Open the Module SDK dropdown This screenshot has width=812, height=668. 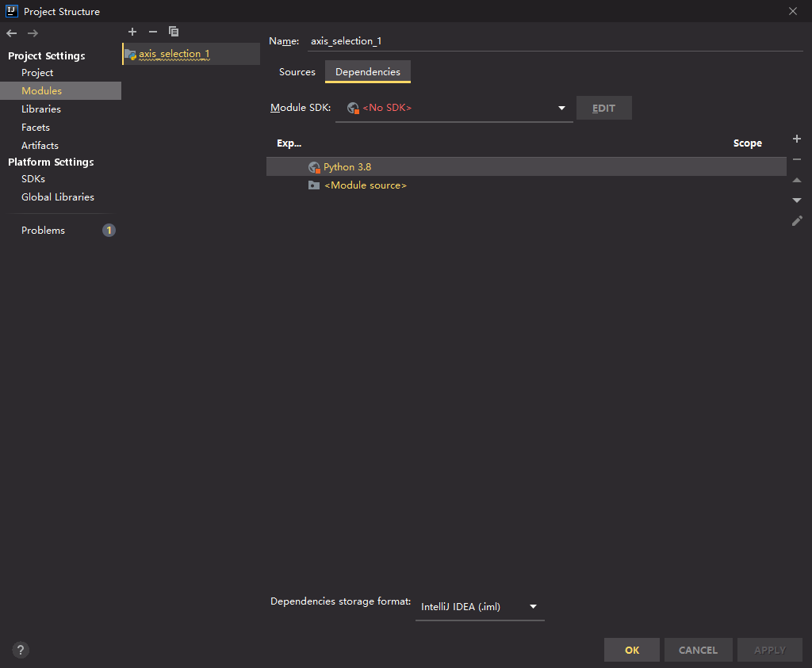point(454,108)
